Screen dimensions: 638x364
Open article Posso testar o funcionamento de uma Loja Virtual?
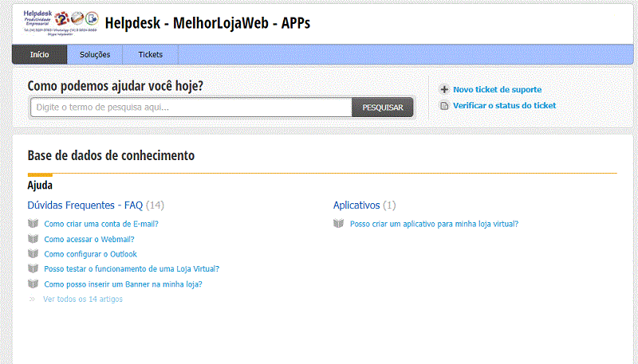point(132,269)
